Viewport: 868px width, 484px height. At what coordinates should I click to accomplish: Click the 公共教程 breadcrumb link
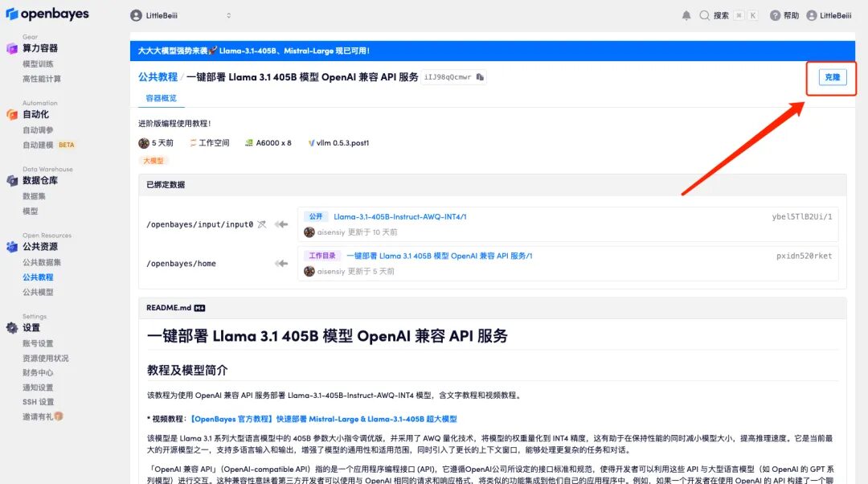(x=158, y=77)
